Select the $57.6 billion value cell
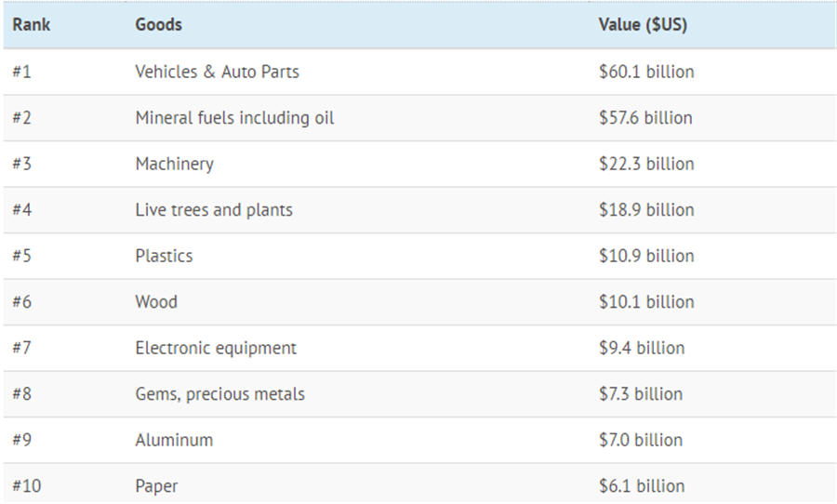Screen dimensions: 837x504 [645, 118]
